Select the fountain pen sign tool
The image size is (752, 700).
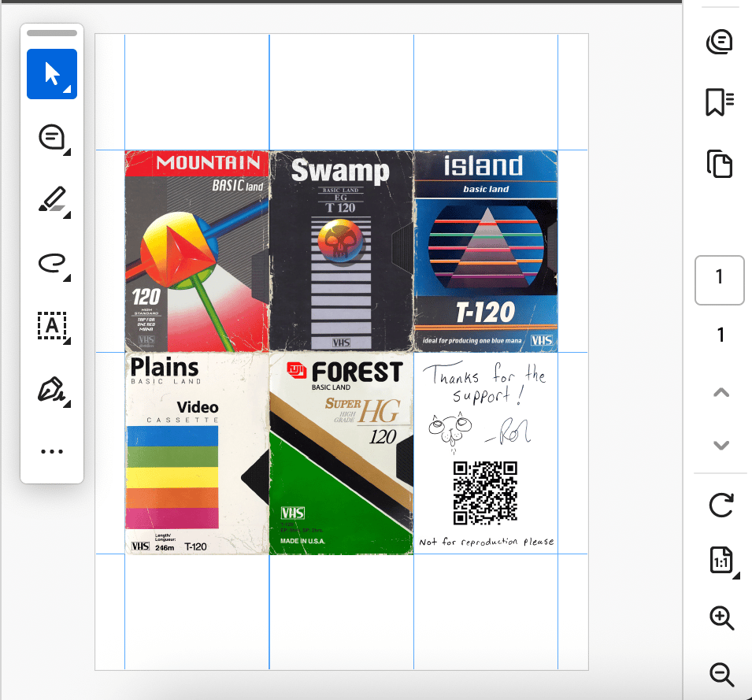pyautogui.click(x=52, y=389)
